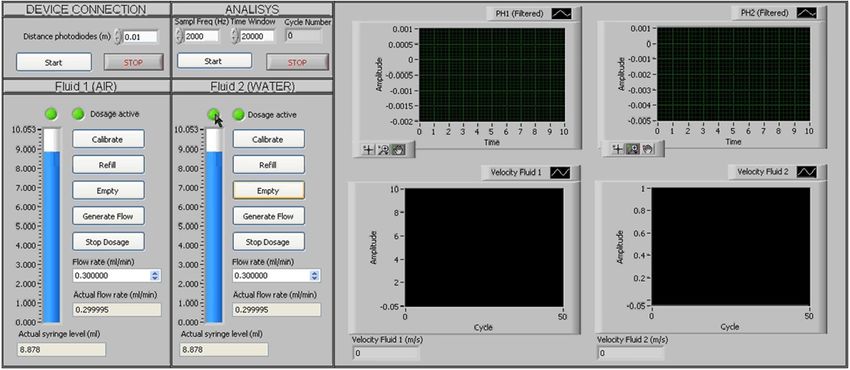Step Fluid 2 Flow rate spinner arrows

314,276
